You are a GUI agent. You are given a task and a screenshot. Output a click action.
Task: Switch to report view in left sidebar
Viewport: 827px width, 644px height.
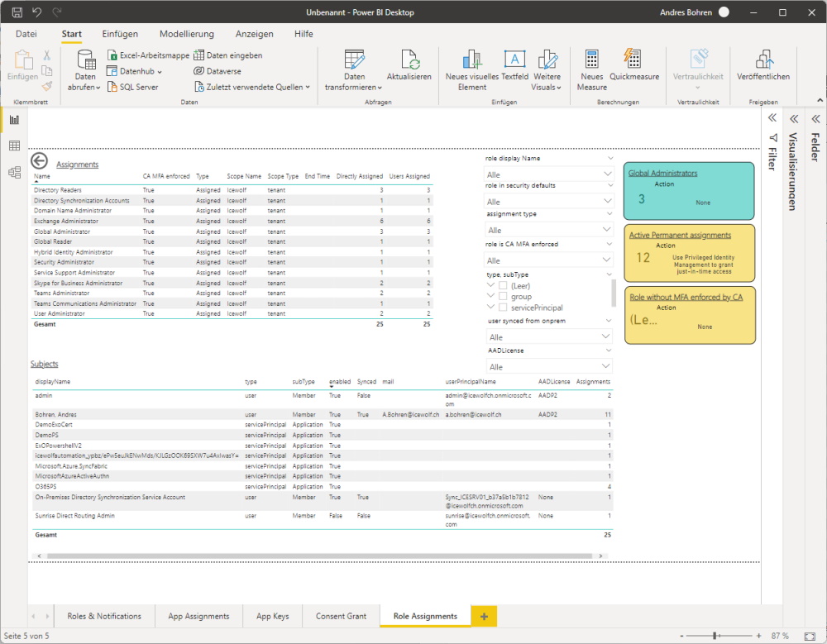click(x=14, y=120)
